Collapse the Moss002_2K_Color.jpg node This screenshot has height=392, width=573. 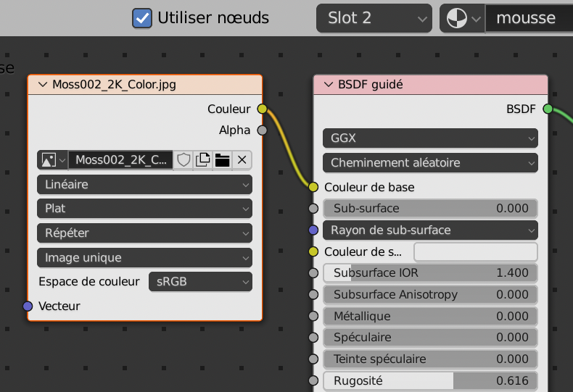(42, 85)
